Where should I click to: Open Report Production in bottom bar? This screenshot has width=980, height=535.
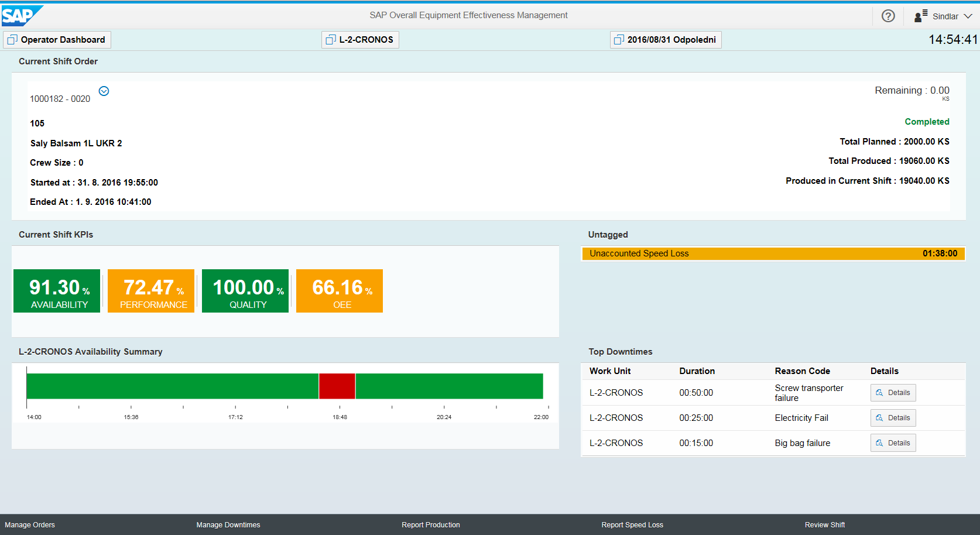(431, 525)
